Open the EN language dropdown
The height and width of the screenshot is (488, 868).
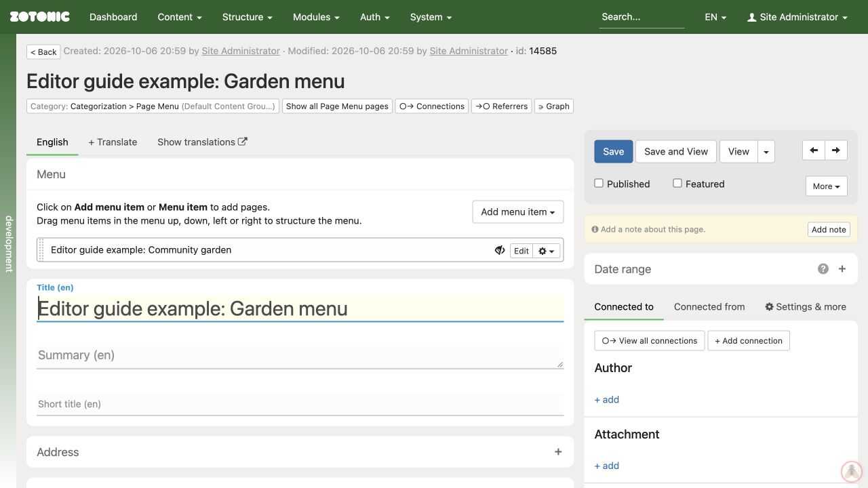coord(715,17)
